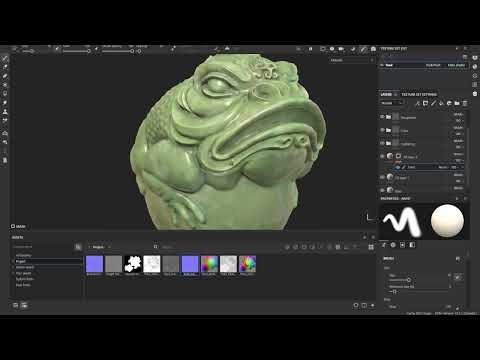Add a smart material layer
This screenshot has width=480, height=360.
449,103
